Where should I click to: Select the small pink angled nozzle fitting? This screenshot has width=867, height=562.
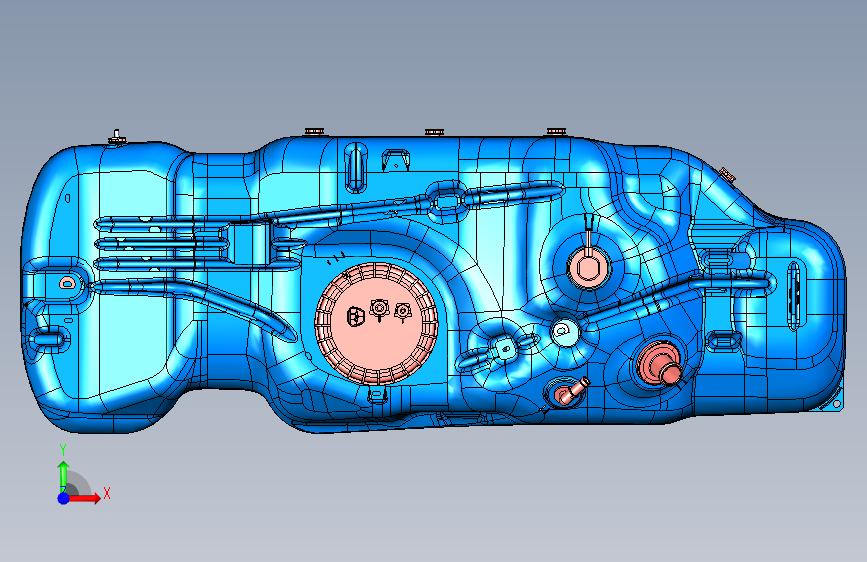(x=570, y=391)
